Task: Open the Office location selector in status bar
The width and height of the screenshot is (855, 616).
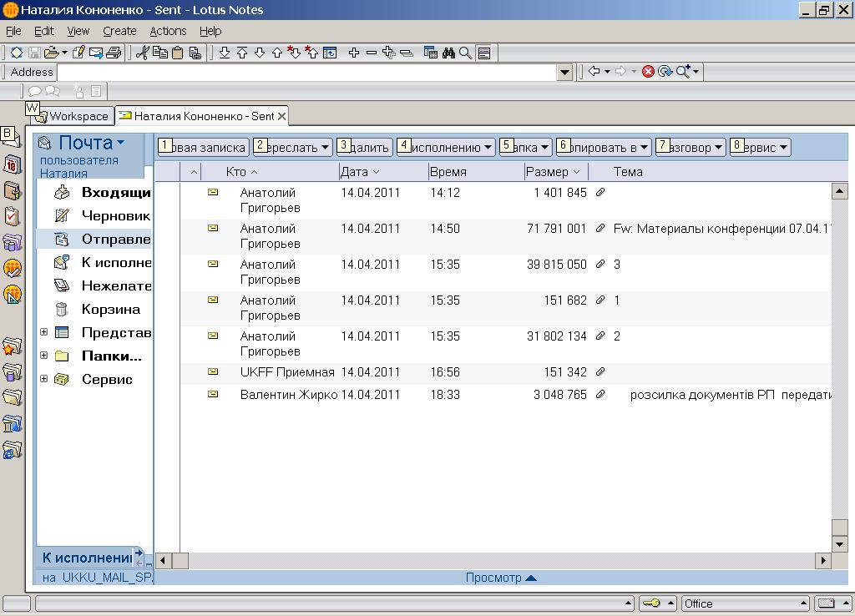Action: (x=744, y=603)
